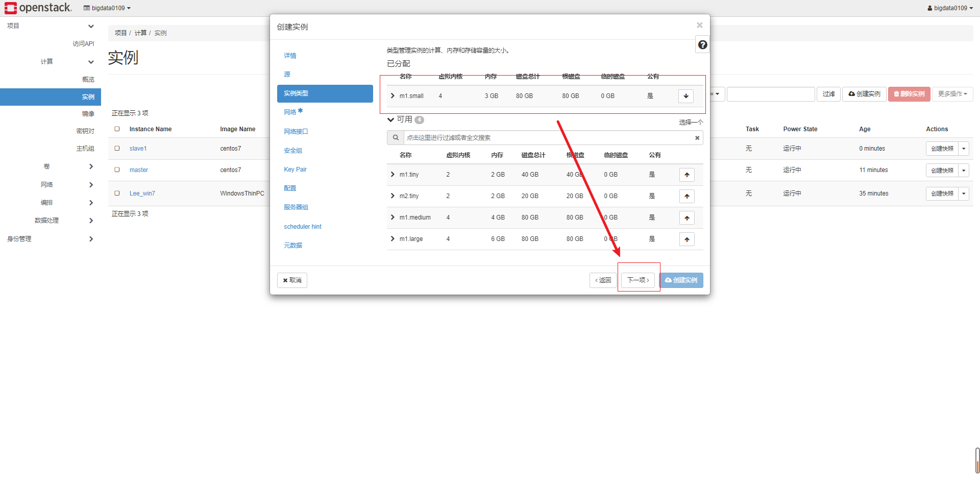Allocate m1.large with its up arrow

click(x=687, y=239)
